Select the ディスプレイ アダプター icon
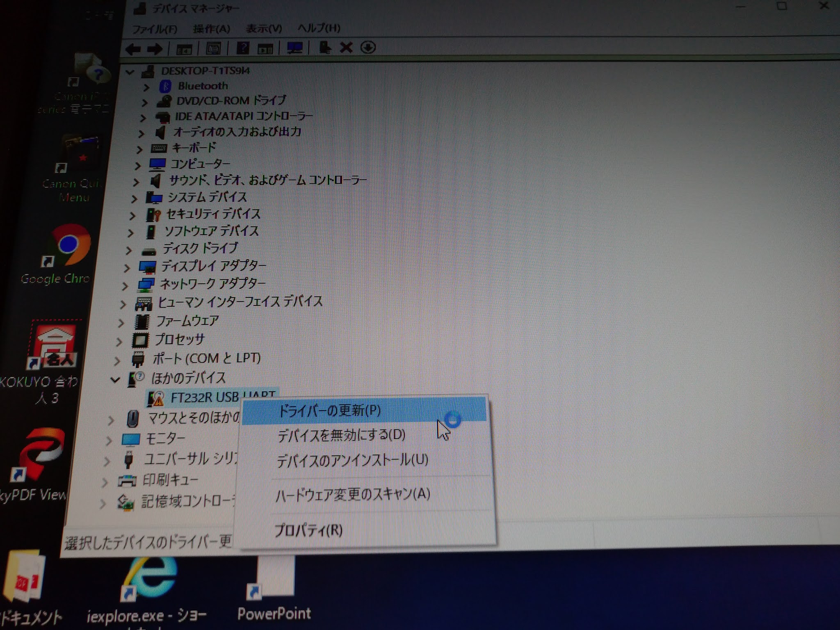The image size is (840, 630). point(148,267)
